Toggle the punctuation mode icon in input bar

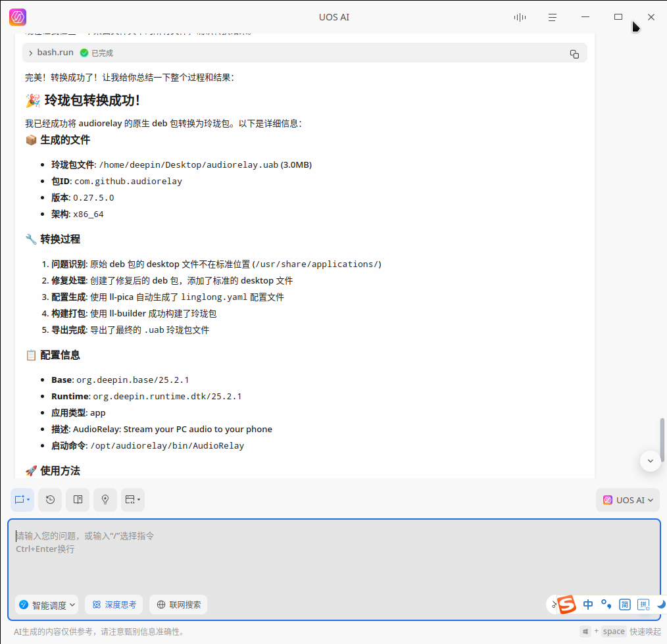(x=606, y=605)
